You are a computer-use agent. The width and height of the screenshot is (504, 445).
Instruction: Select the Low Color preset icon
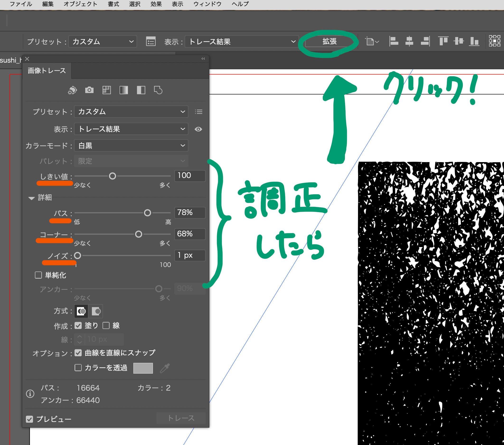tap(107, 90)
